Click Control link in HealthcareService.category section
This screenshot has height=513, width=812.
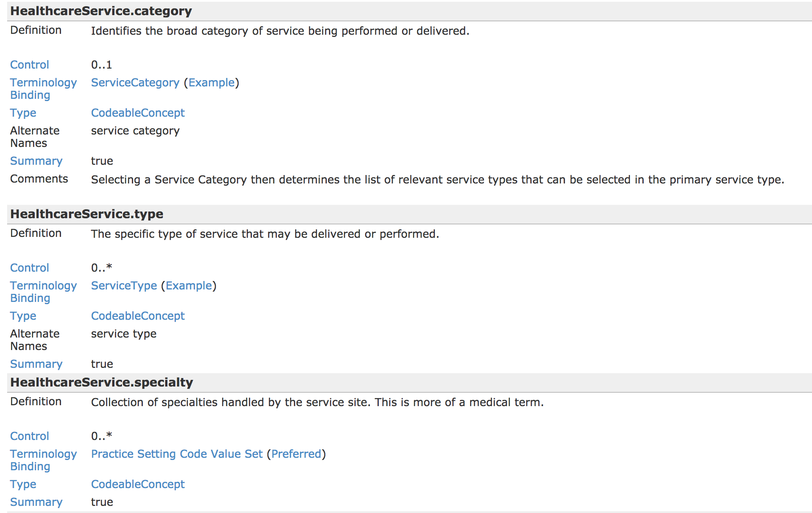[x=29, y=65]
